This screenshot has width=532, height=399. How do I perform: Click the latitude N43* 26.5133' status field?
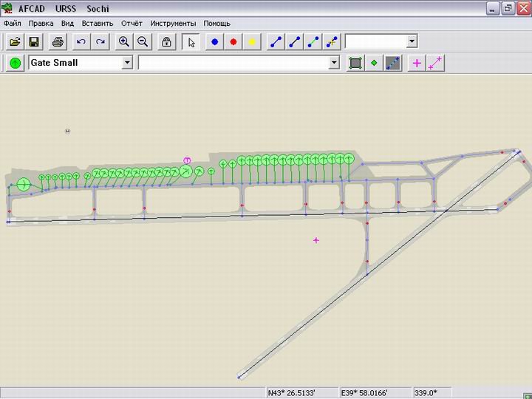pos(303,393)
